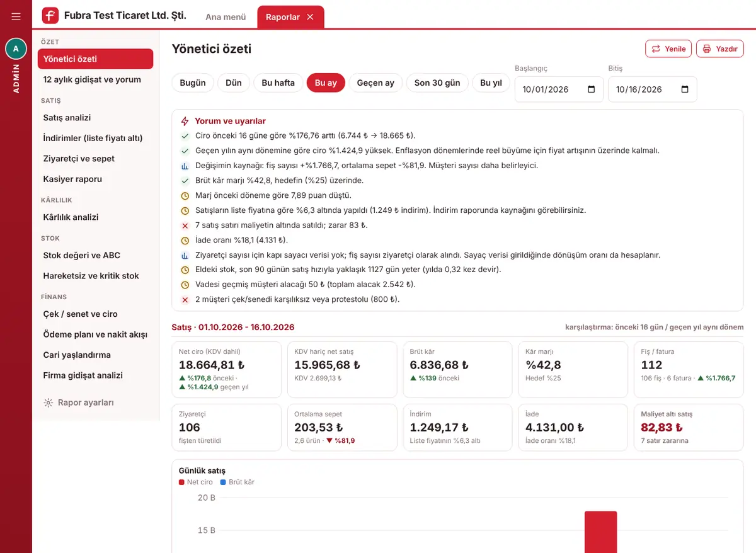Open Firma gidişat analizi
Viewport: 756px width, 553px height.
point(95,375)
